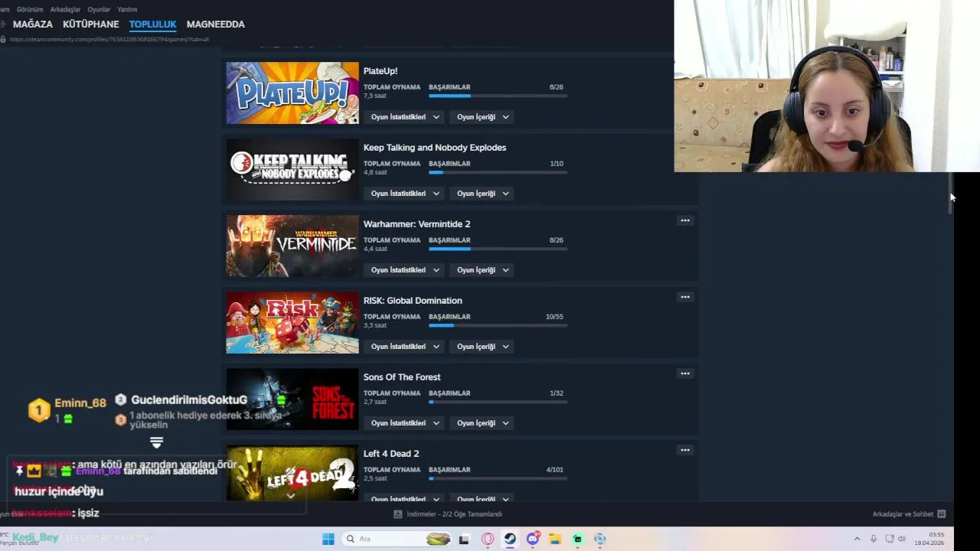980x551 pixels.
Task: Open İndirmeler downloads status
Action: [455, 514]
